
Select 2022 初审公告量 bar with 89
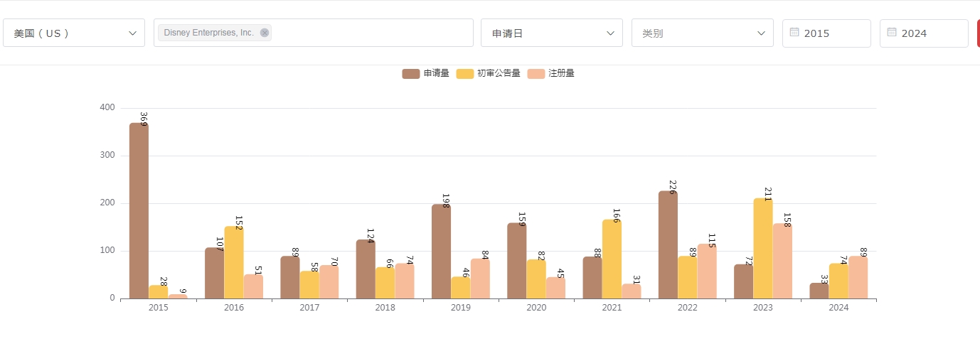(x=688, y=277)
